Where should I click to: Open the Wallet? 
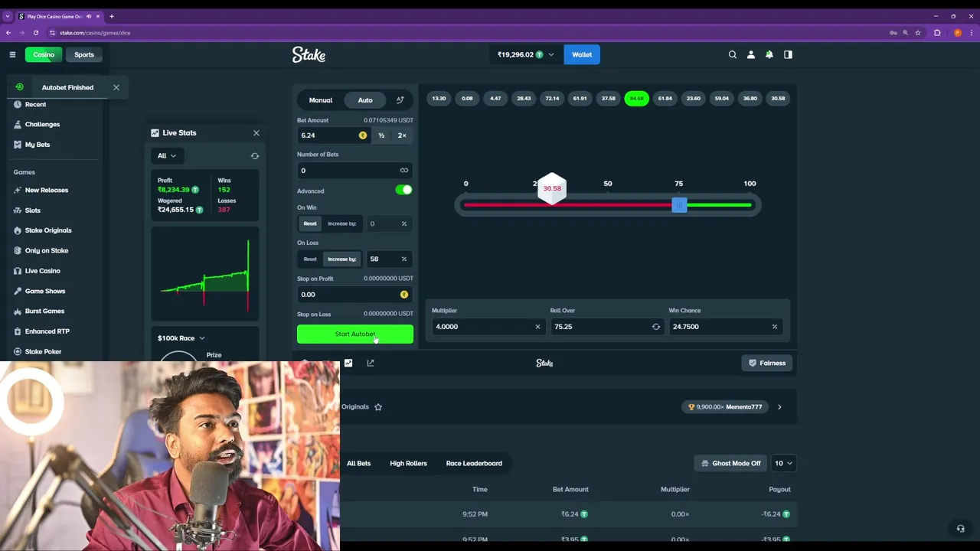point(582,54)
